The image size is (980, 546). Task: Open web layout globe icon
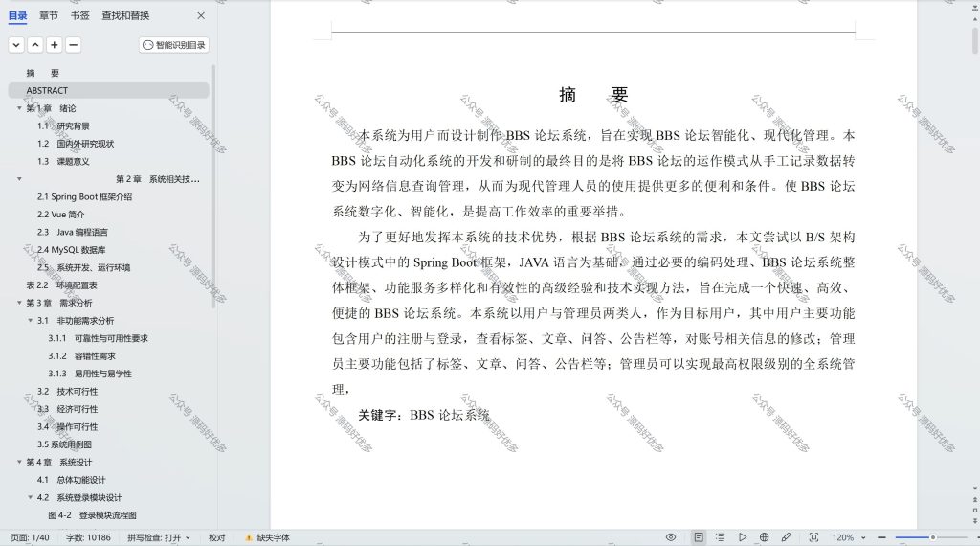point(764,537)
